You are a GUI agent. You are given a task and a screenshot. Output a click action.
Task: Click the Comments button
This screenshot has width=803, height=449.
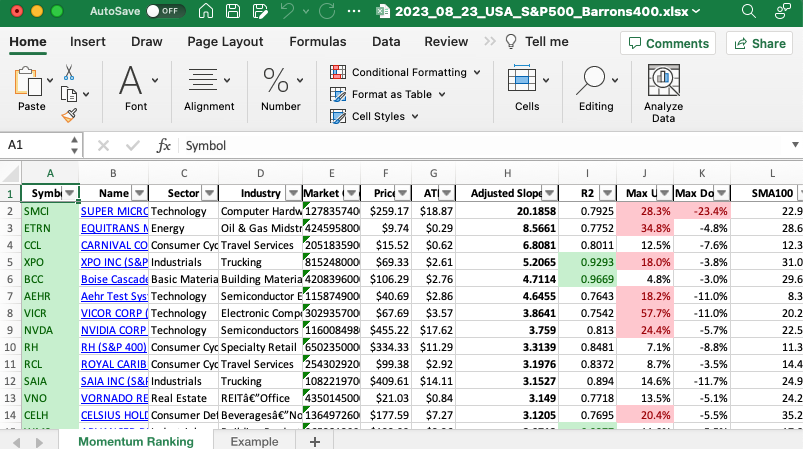pyautogui.click(x=666, y=43)
